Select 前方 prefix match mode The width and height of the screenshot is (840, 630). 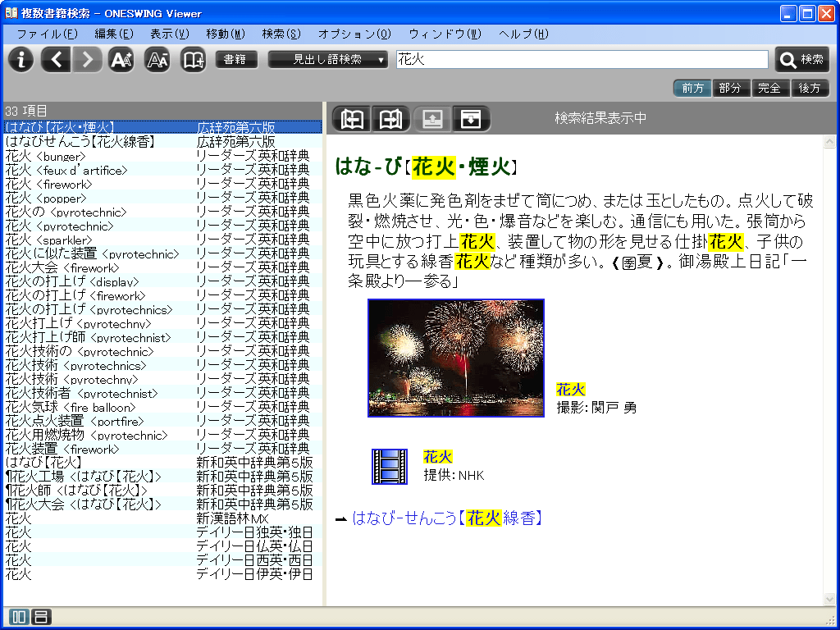tap(692, 88)
